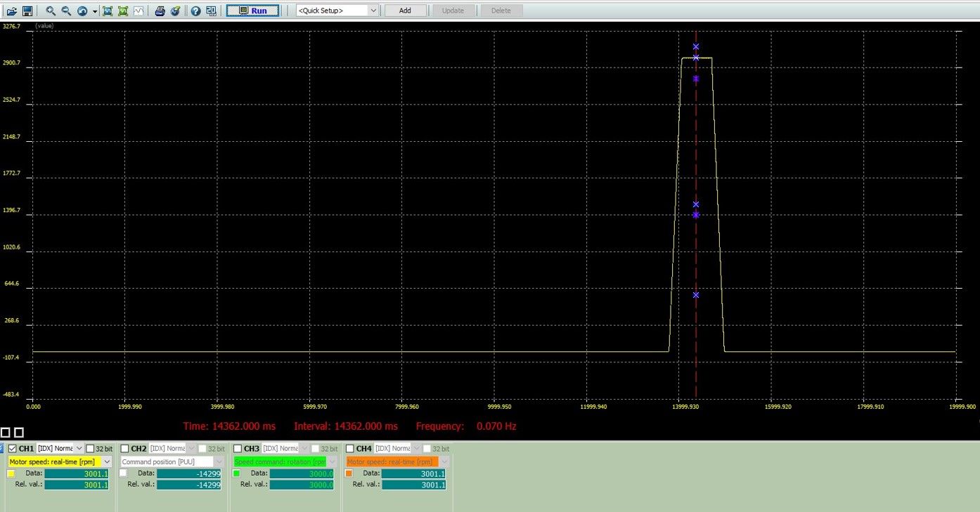The width and height of the screenshot is (980, 512).
Task: Open CH2 Command position [PUU] dropdown
Action: (x=172, y=461)
